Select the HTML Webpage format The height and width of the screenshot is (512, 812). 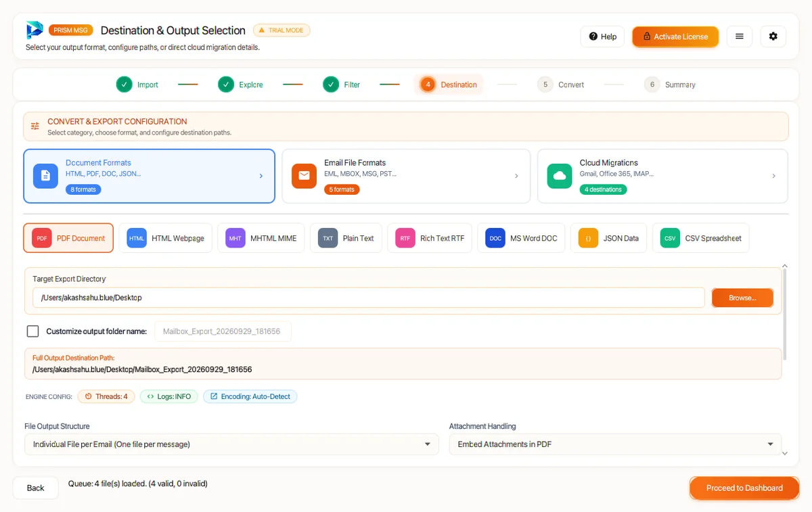[166, 238]
